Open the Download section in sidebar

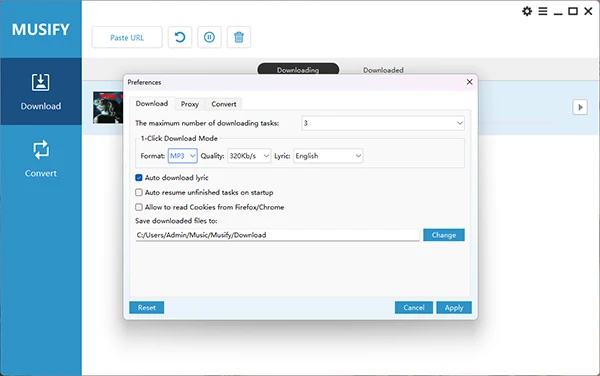(x=41, y=91)
